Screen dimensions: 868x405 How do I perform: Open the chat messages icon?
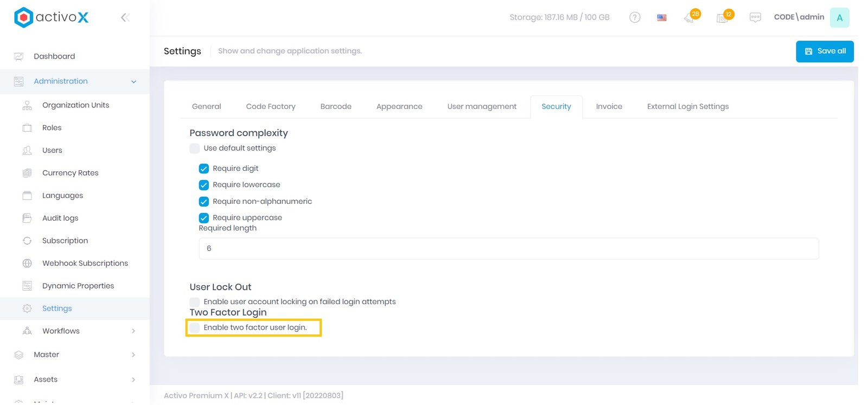click(x=755, y=17)
